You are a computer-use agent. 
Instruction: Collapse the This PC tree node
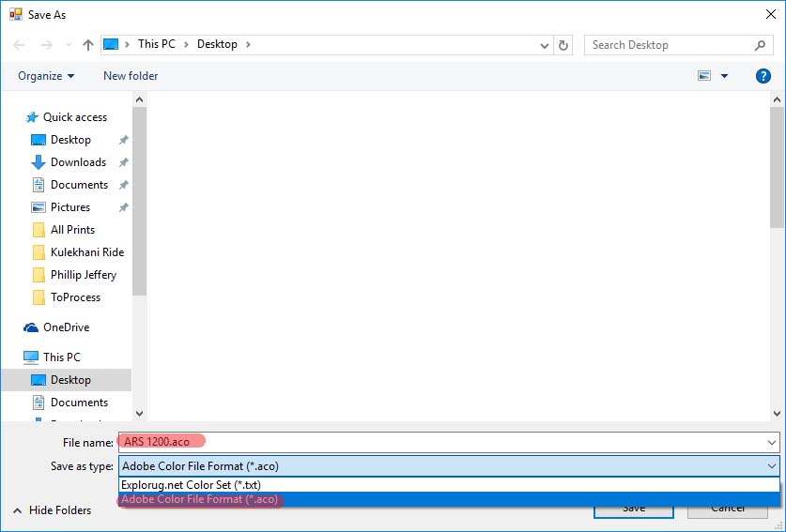click(x=11, y=357)
